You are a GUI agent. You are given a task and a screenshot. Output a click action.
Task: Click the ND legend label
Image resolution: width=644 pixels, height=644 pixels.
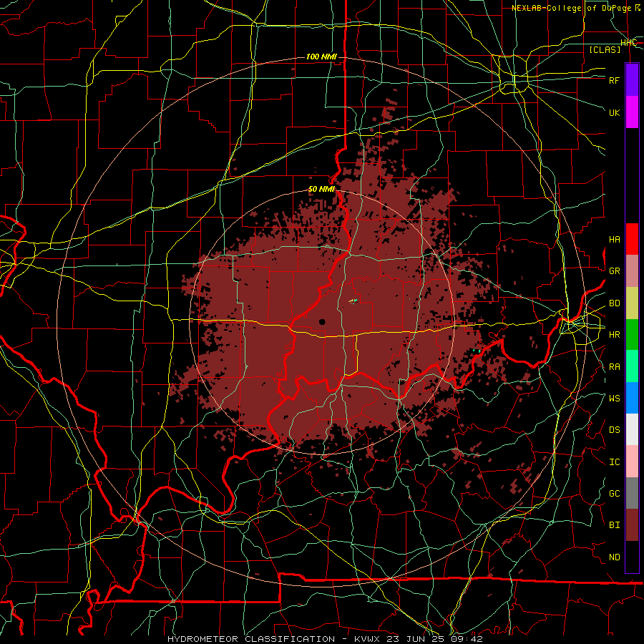[x=614, y=557]
